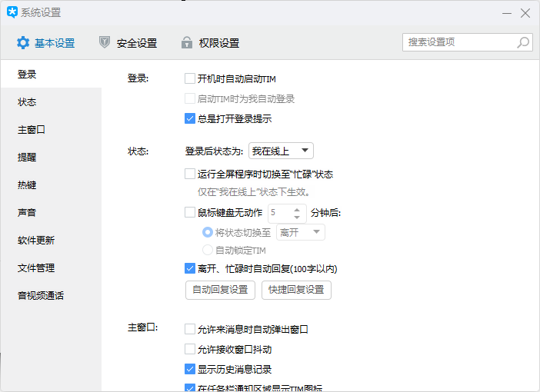The height and width of the screenshot is (392, 540).
Task: Uncheck 总是打开登录提示
Action: pyautogui.click(x=190, y=119)
